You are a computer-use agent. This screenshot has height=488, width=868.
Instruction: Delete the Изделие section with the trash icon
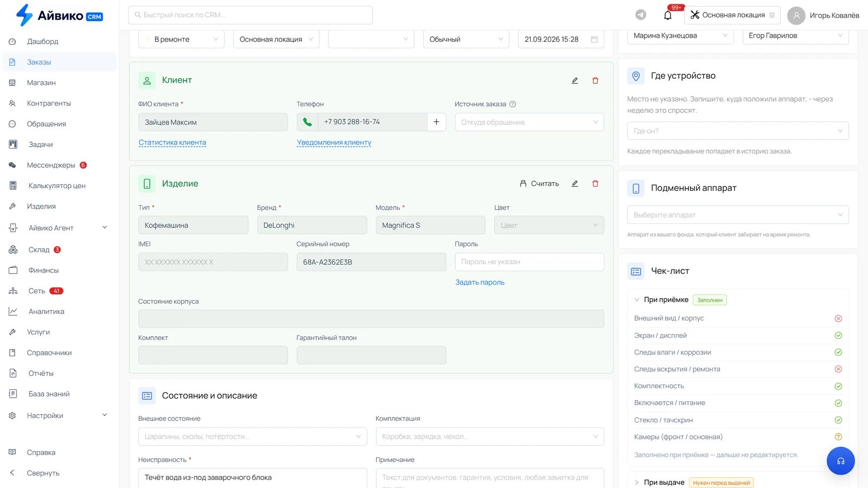[595, 184]
